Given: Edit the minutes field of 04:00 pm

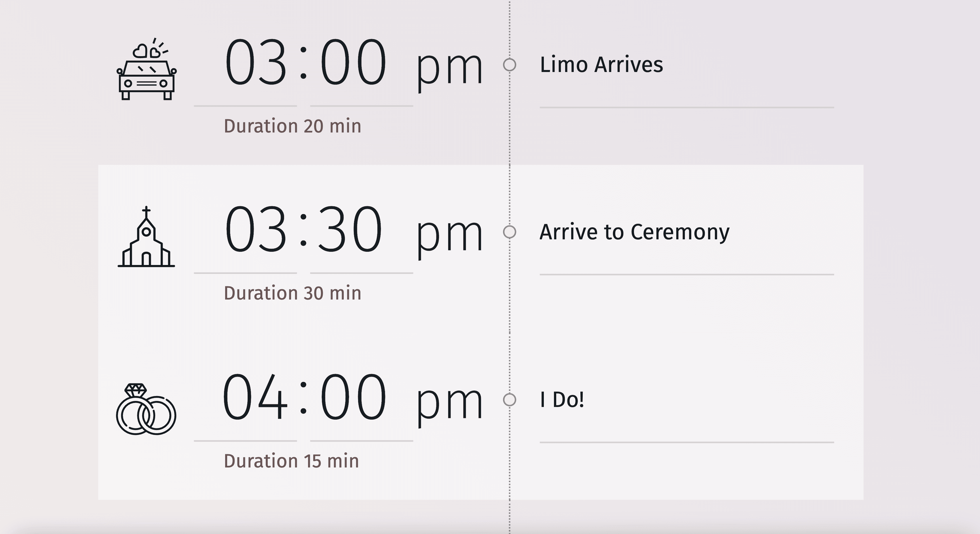Looking at the screenshot, I should pyautogui.click(x=353, y=397).
